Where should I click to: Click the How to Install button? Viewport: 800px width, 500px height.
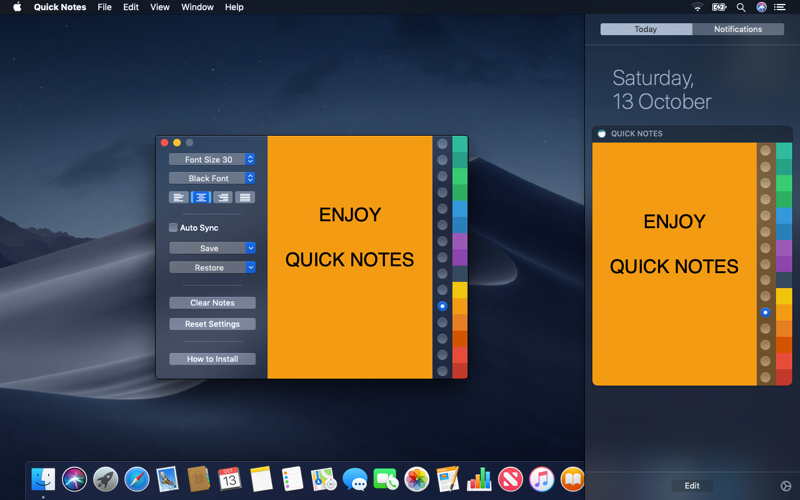click(212, 359)
